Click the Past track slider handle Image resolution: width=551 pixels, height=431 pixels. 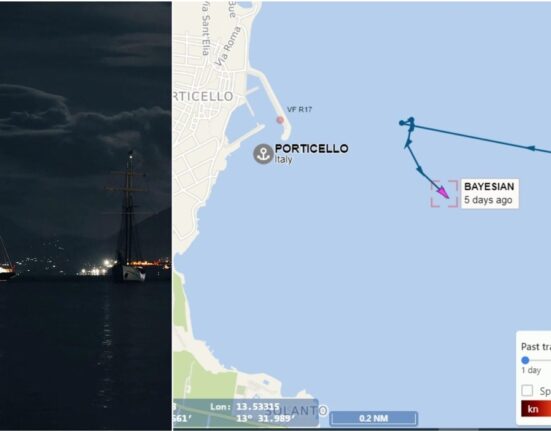[x=525, y=360]
